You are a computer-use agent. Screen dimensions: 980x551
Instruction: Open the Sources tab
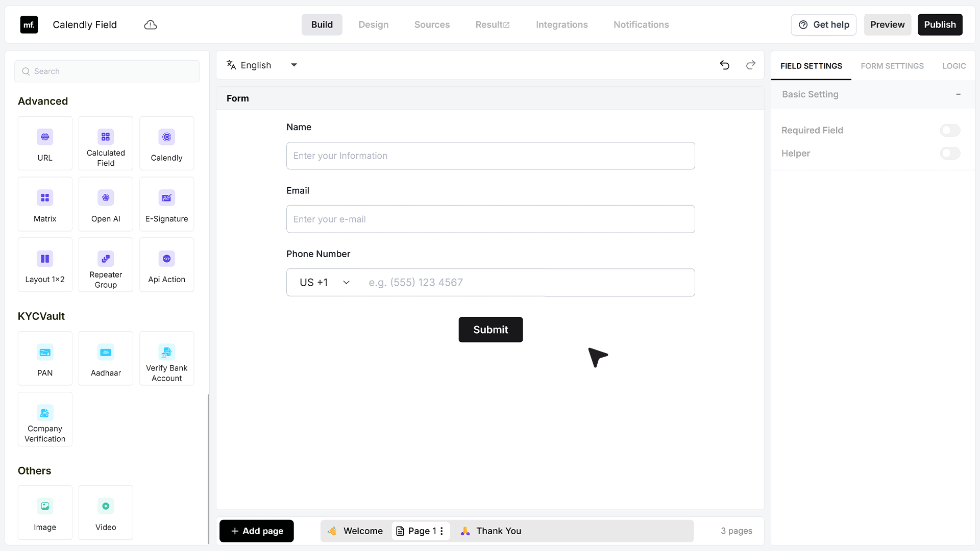coord(432,24)
